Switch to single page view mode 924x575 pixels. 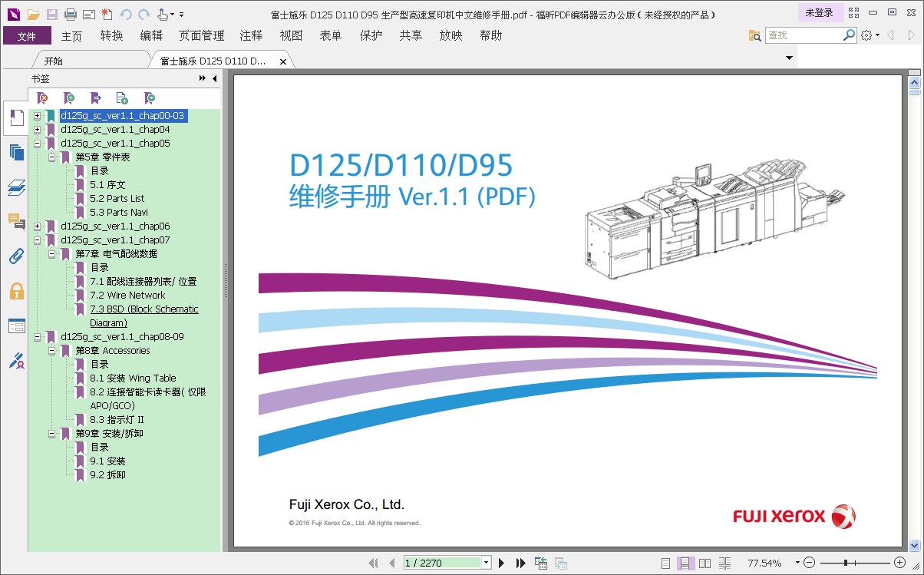coord(666,563)
